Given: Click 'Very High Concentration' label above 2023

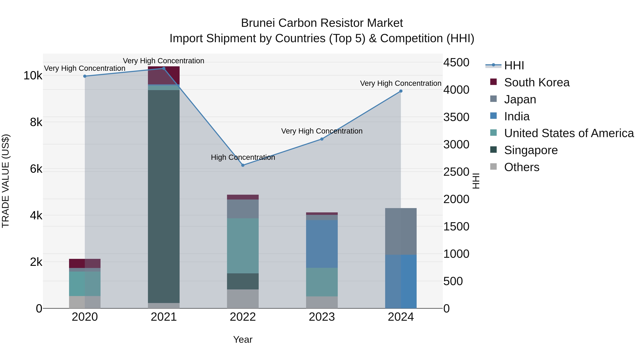Looking at the screenshot, I should coord(322,131).
